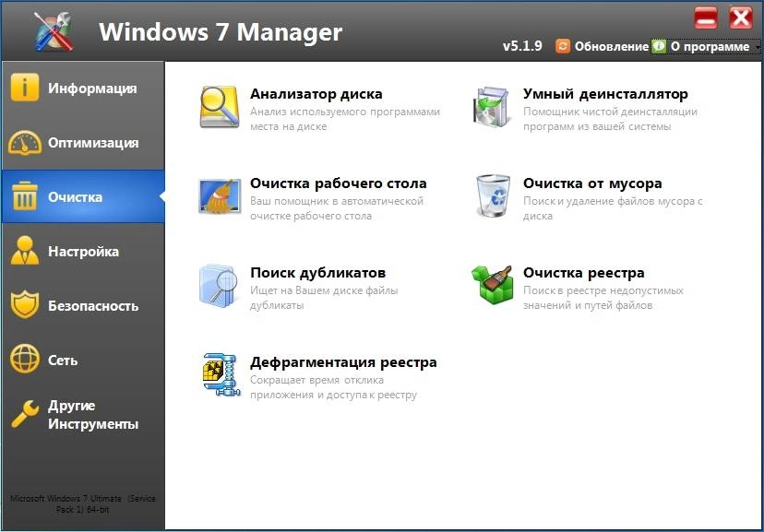Open the Анализатор диска magnifier icon
The width and height of the screenshot is (764, 532).
pos(220,107)
